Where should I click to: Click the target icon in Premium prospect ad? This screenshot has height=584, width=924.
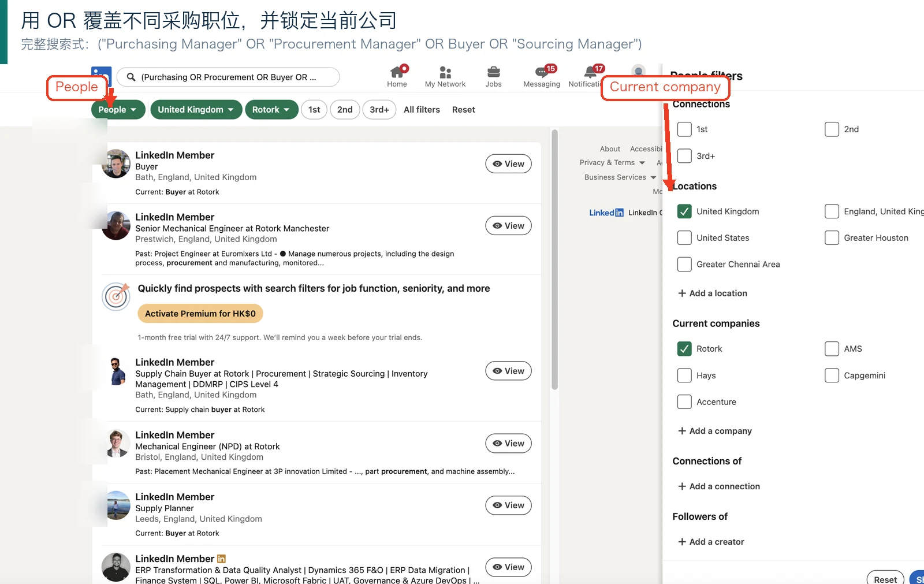pyautogui.click(x=116, y=296)
